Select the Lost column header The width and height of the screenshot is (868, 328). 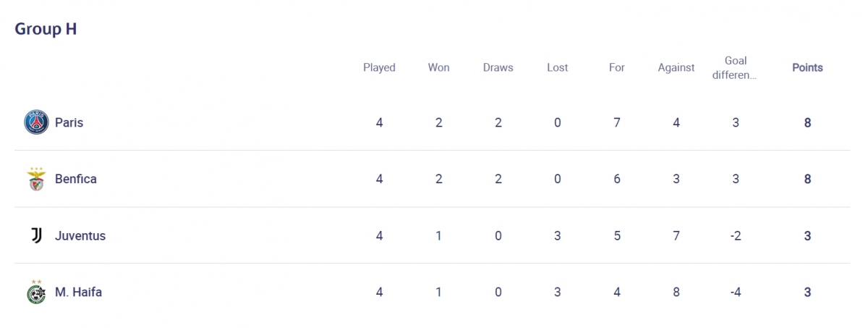point(557,67)
